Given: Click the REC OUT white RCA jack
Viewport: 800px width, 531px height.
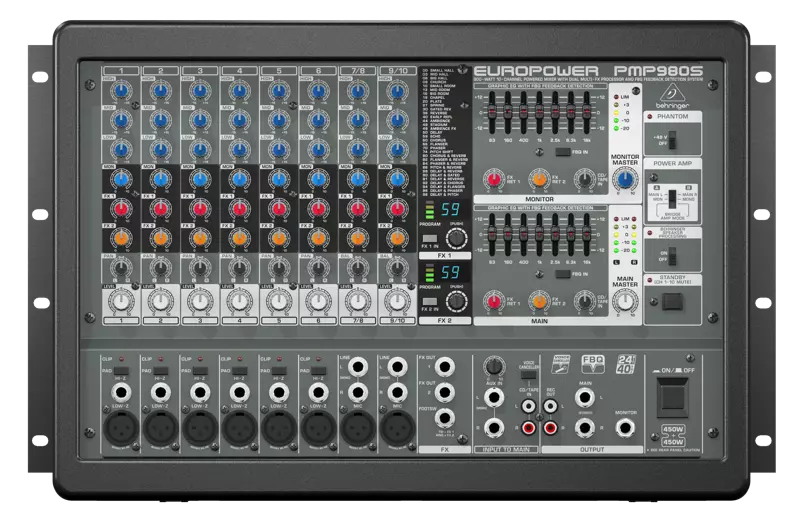Looking at the screenshot, I should pyautogui.click(x=550, y=406).
